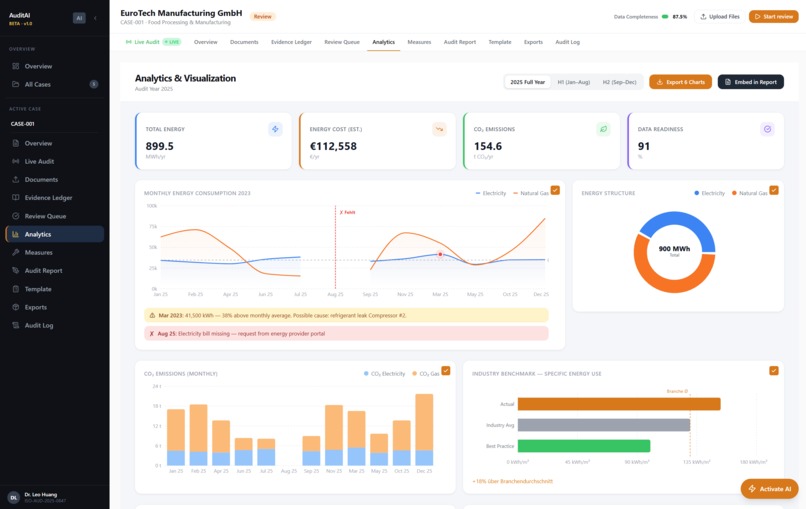Start review with the orange button
Image resolution: width=806 pixels, height=509 pixels.
(773, 16)
